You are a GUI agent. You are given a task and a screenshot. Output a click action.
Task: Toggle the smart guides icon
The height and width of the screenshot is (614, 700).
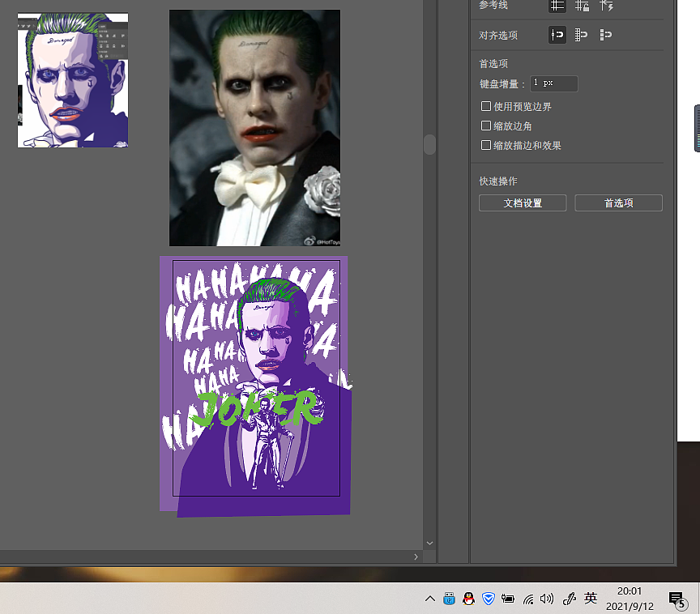(606, 6)
